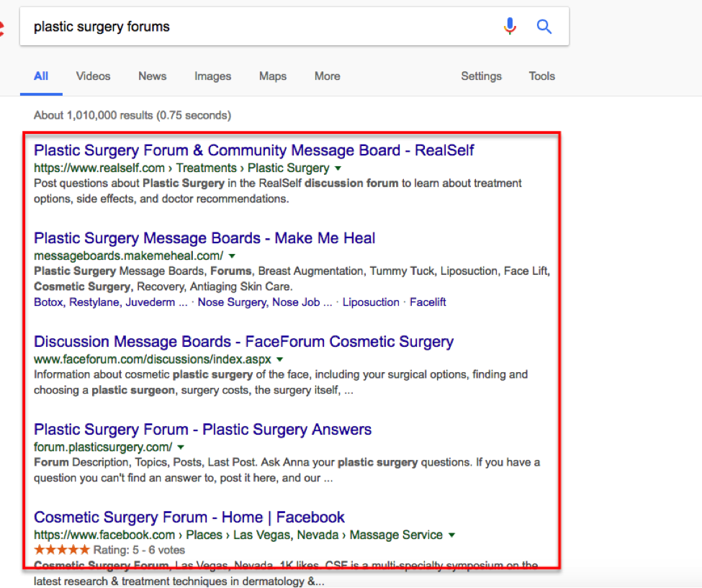Open Cosmetic Surgery Forum - Home | Facebook result
Viewport: 702px width, 588px height.
[x=189, y=517]
